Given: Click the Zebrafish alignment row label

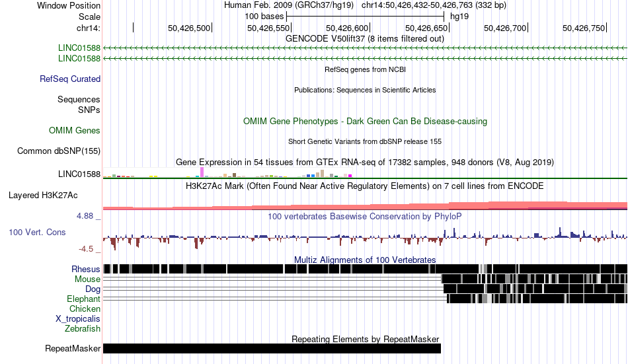Looking at the screenshot, I should [x=83, y=329].
